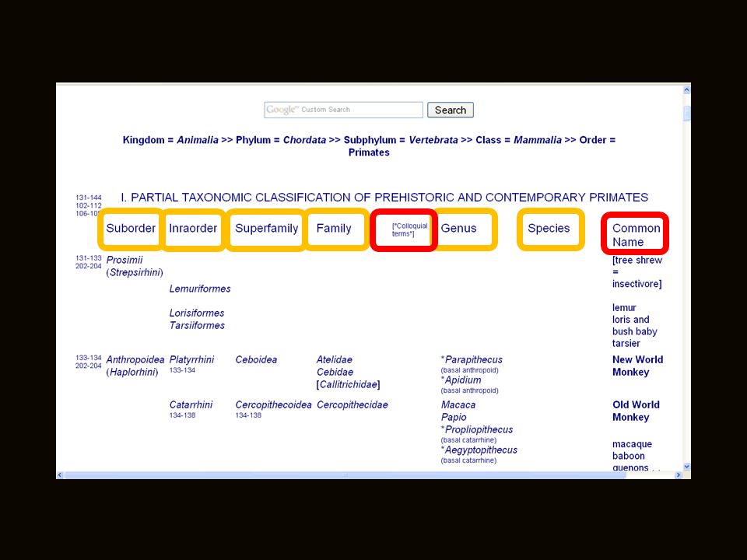Screen dimensions: 747x560
Task: Click the Lorisiformes entry
Action: click(x=197, y=313)
